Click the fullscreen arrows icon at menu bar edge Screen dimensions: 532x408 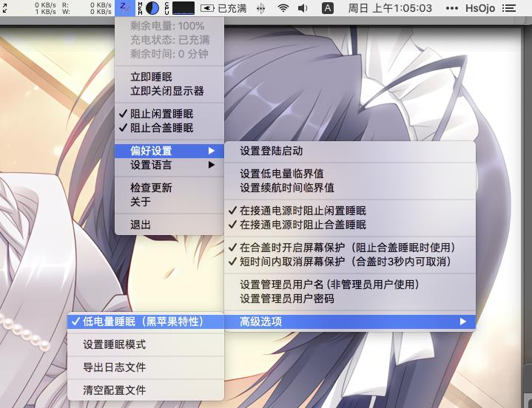click(x=4, y=8)
